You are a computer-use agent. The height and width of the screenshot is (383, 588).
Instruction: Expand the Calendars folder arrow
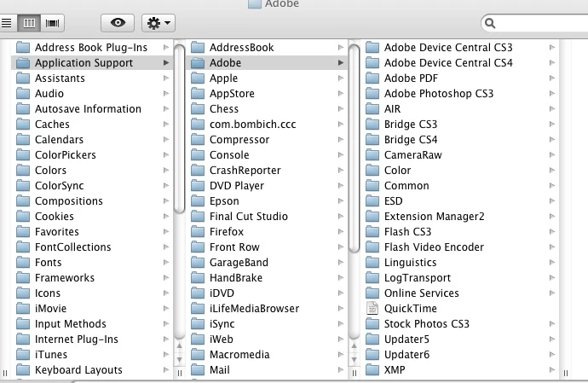(166, 140)
